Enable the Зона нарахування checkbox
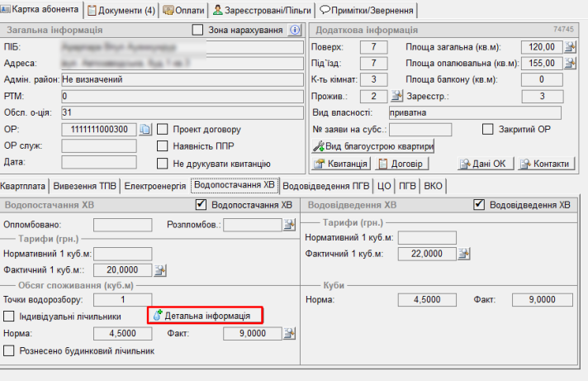Viewport: 588px width, 381px height. (197, 30)
